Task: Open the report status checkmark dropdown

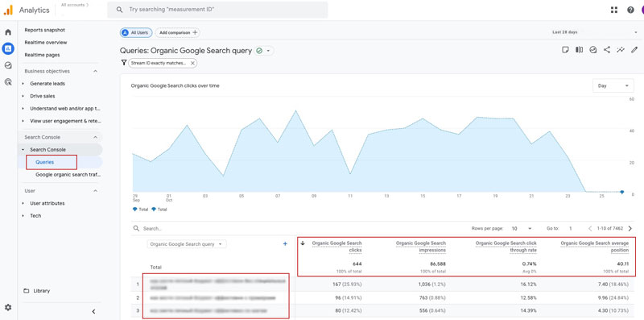Action: (x=264, y=51)
